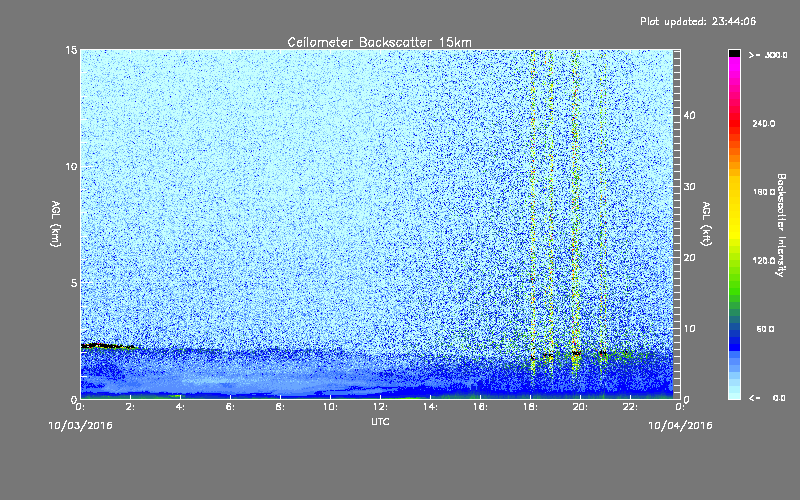Viewport: 800px width, 500px height.
Task: Click the black cloud layer near 1 UTC
Action: [108, 346]
